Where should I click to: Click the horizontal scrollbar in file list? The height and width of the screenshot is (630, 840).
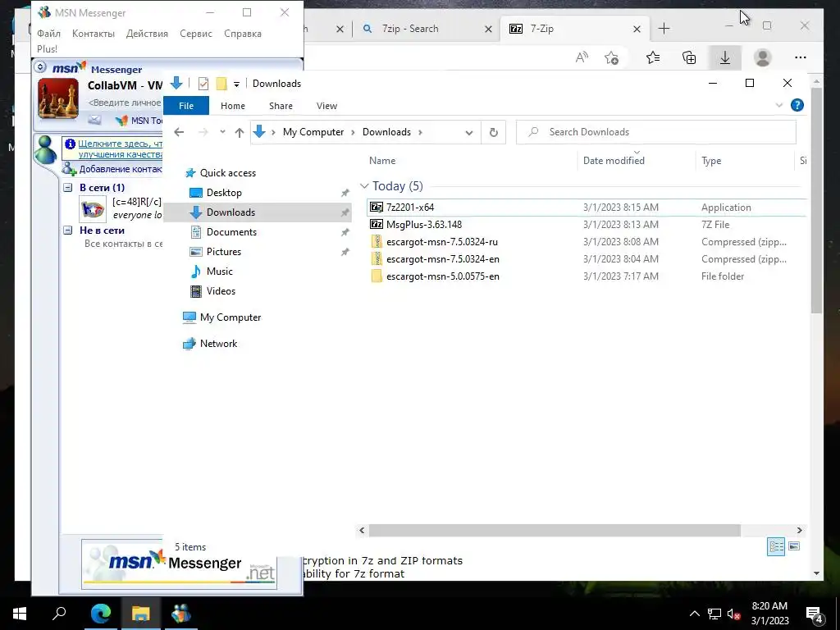pyautogui.click(x=555, y=531)
